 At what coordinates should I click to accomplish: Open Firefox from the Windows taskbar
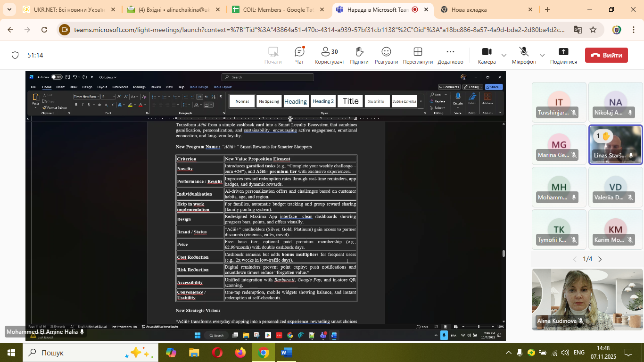pos(240,353)
